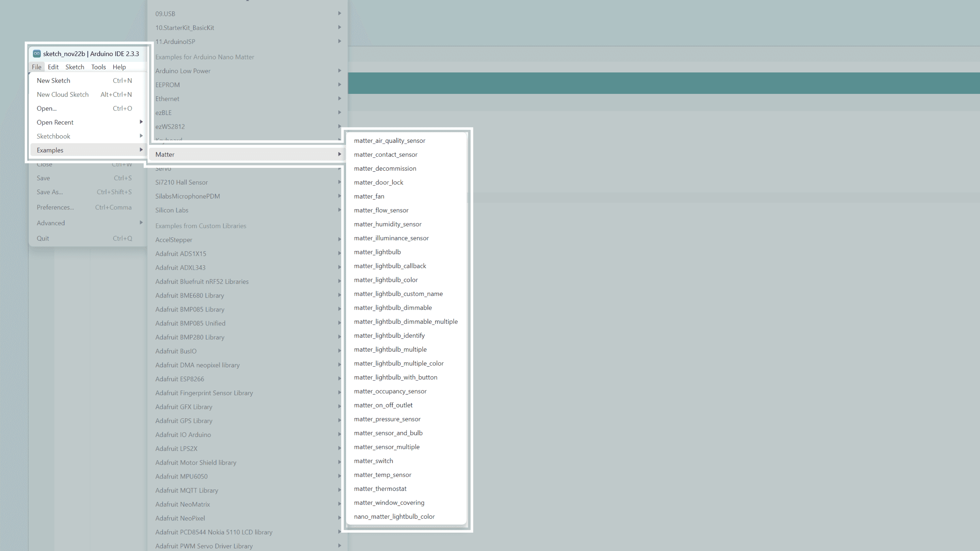Open the matter_door_lock example
This screenshot has width=980, height=551.
tap(378, 183)
